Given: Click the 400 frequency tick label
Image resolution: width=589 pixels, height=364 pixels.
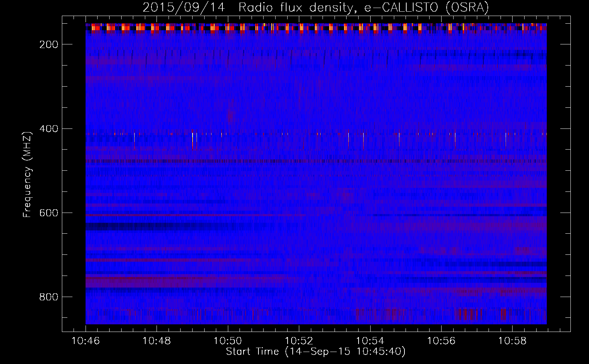Looking at the screenshot, I should (x=49, y=129).
